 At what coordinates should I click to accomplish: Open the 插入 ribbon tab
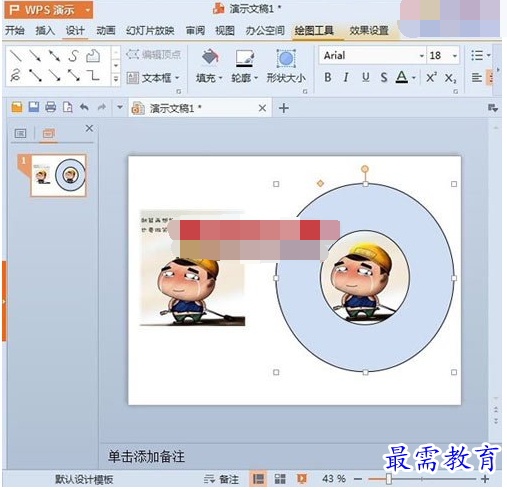click(45, 31)
